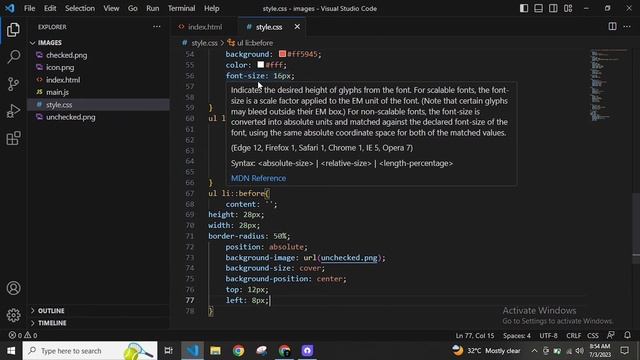Viewport: 640px width, 360px height.
Task: Open the Search view in activity bar
Action: tap(13, 57)
